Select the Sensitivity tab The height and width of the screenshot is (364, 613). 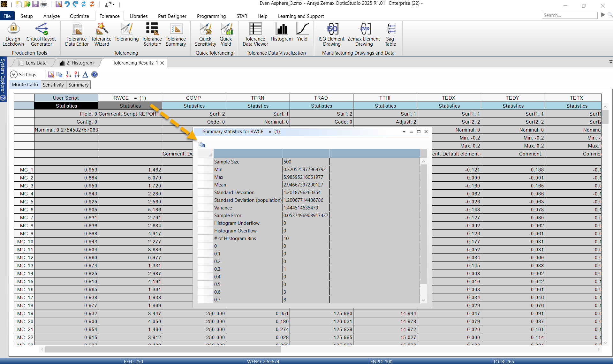point(53,85)
